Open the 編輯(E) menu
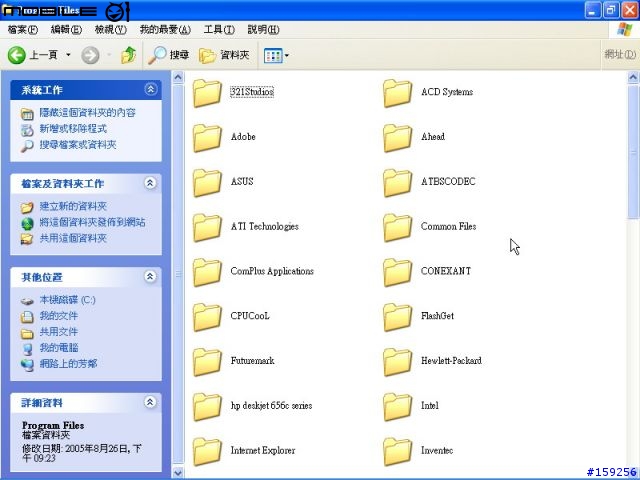This screenshot has width=640, height=480. pos(66,29)
